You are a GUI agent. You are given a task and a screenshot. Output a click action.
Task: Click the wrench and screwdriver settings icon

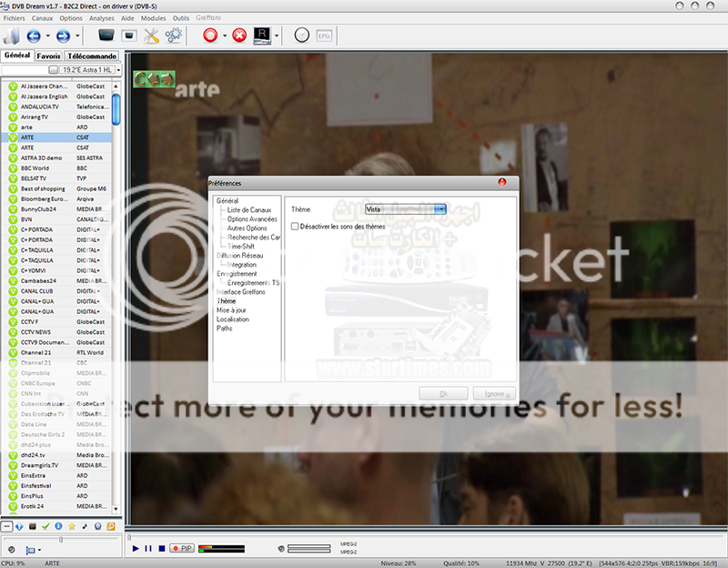pos(151,36)
